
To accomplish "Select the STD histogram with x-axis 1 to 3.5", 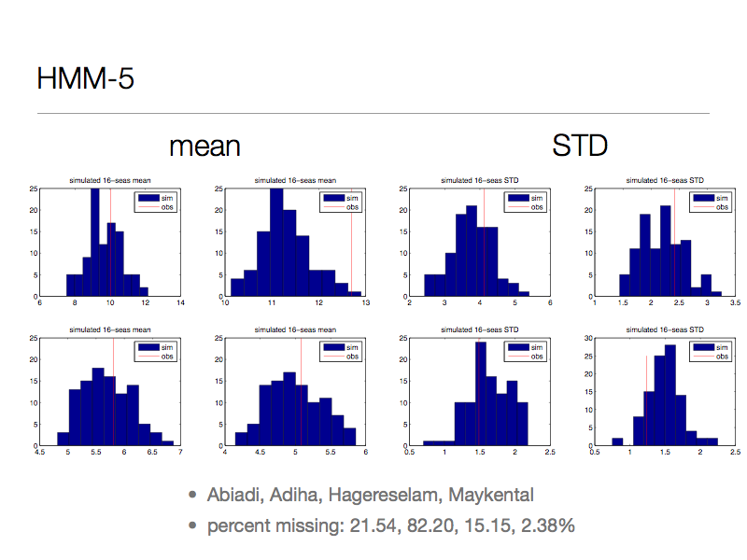I will coord(664,243).
